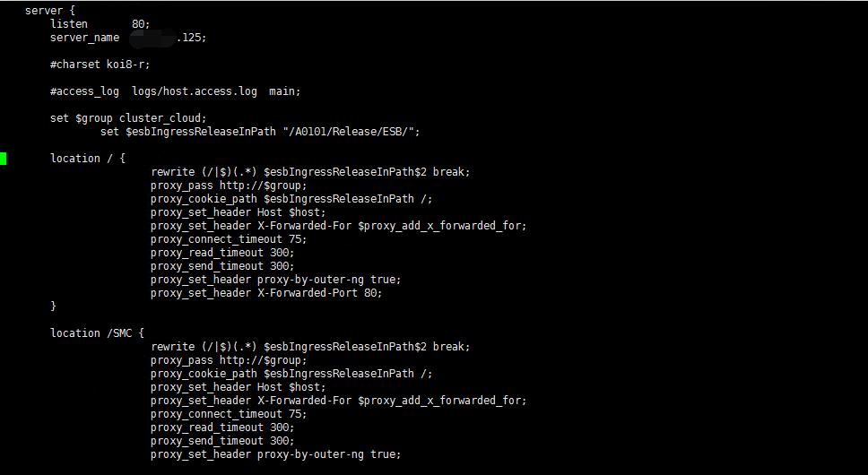Click 'proxy_set_header X-Forwarded-Port 80;' line

click(266, 292)
